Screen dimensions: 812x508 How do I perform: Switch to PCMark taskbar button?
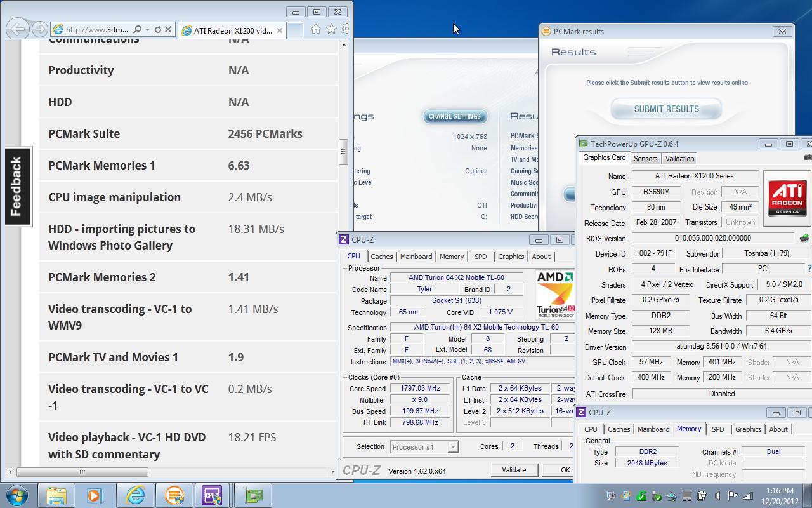[174, 495]
